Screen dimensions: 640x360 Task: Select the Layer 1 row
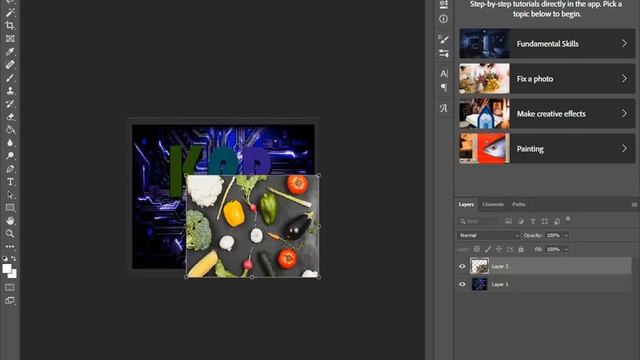(x=544, y=284)
